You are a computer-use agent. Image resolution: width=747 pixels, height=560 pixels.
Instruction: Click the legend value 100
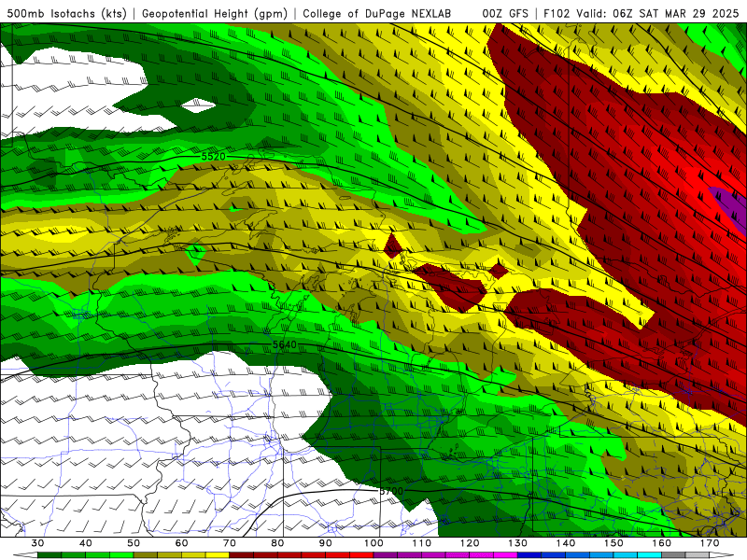click(373, 543)
